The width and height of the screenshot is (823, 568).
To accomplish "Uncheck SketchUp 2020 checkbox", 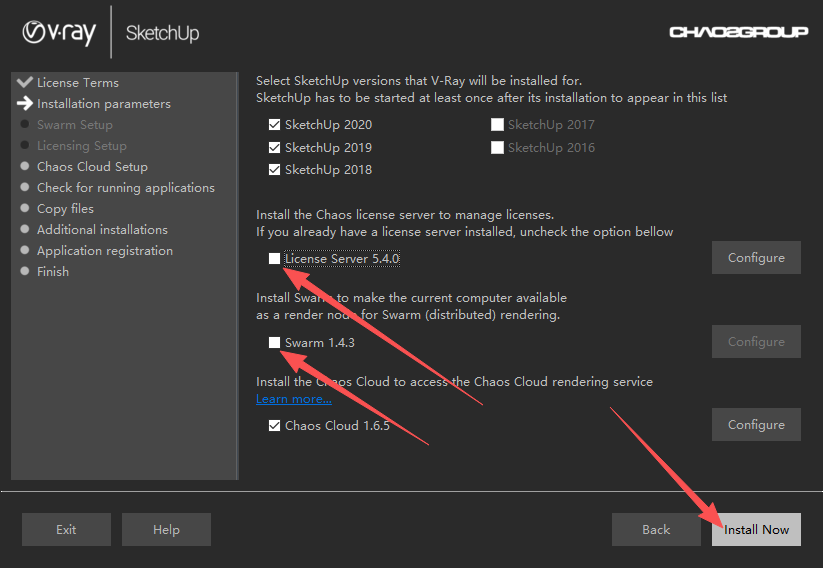I will 275,124.
